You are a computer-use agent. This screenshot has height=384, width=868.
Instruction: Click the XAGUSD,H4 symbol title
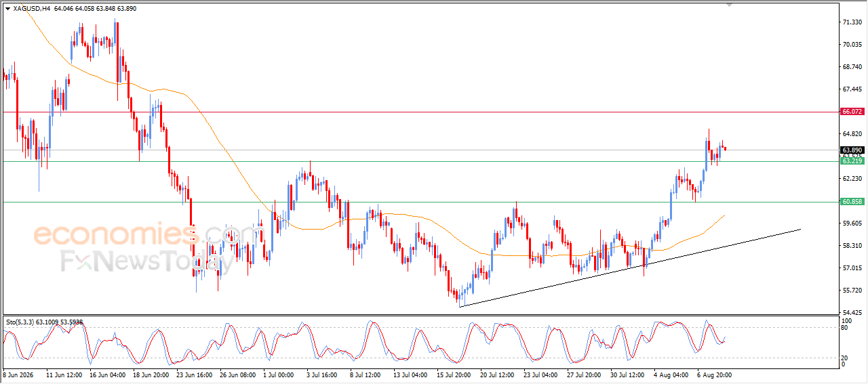pos(31,9)
